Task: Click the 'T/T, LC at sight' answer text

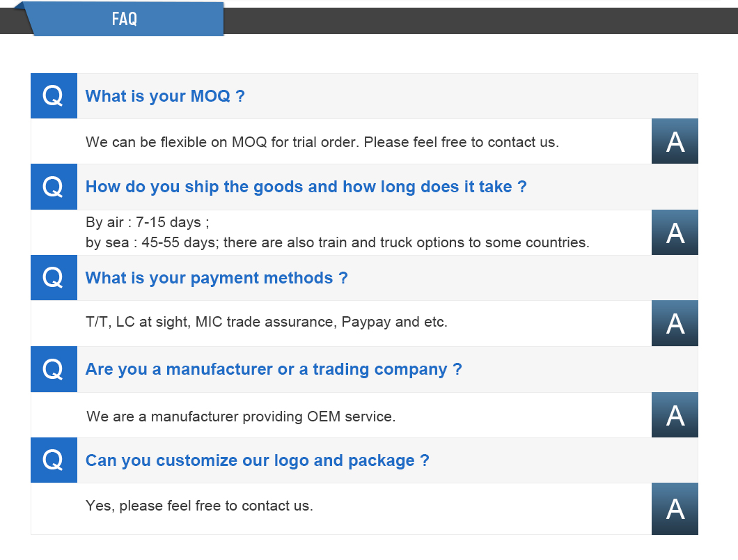Action: click(267, 322)
